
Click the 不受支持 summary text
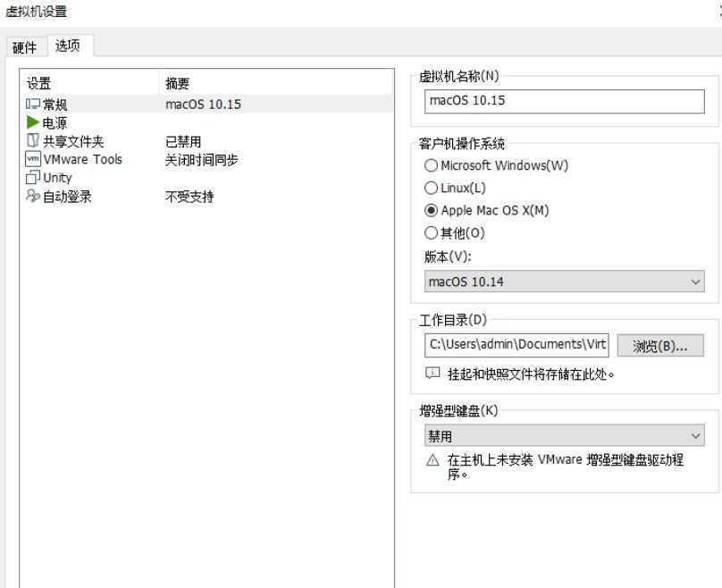tap(189, 197)
